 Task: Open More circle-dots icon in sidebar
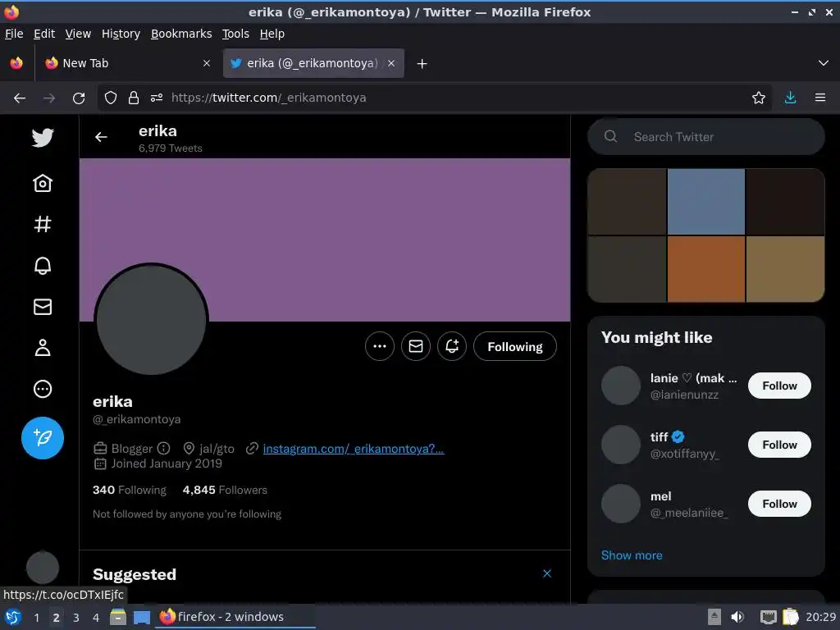click(x=43, y=389)
